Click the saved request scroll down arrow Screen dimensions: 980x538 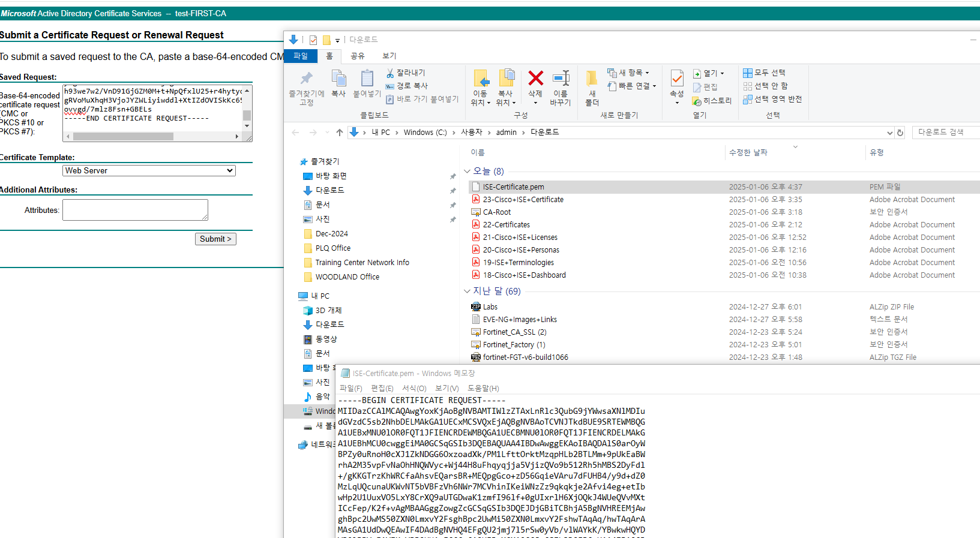(x=247, y=127)
